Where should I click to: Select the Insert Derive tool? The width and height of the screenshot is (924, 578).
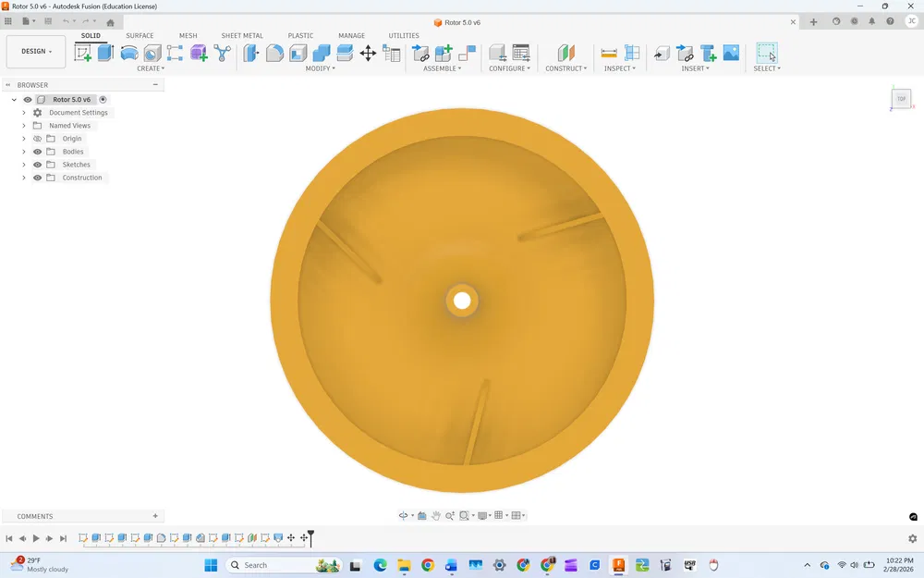(662, 54)
